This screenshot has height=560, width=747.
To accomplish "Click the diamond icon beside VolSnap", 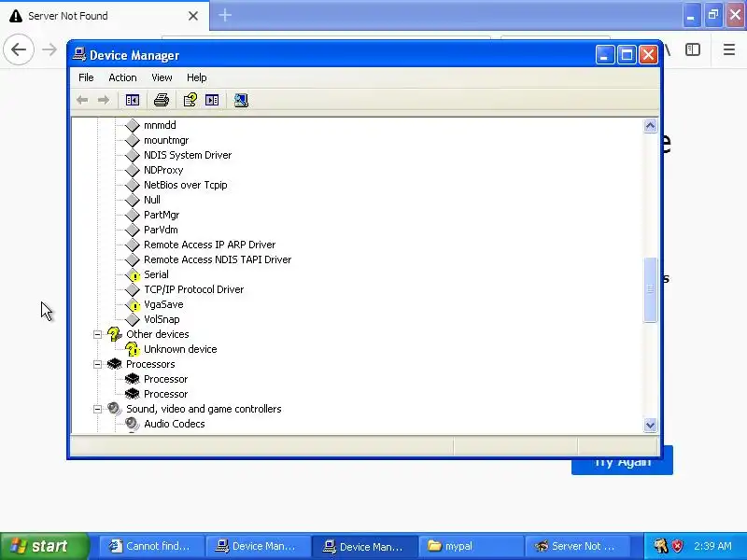I will [132, 319].
